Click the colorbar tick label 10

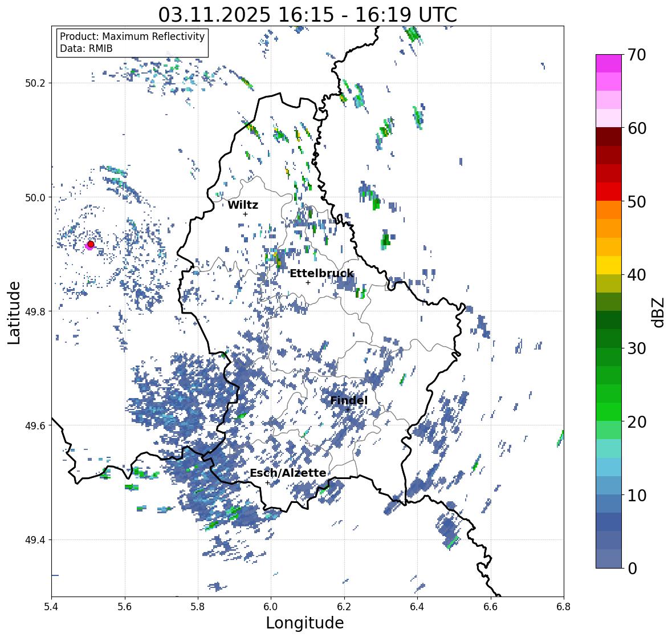pyautogui.click(x=637, y=495)
